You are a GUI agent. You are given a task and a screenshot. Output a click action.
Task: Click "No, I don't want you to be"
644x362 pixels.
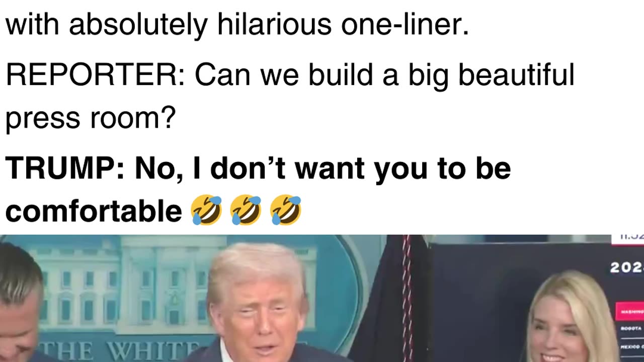(x=323, y=168)
